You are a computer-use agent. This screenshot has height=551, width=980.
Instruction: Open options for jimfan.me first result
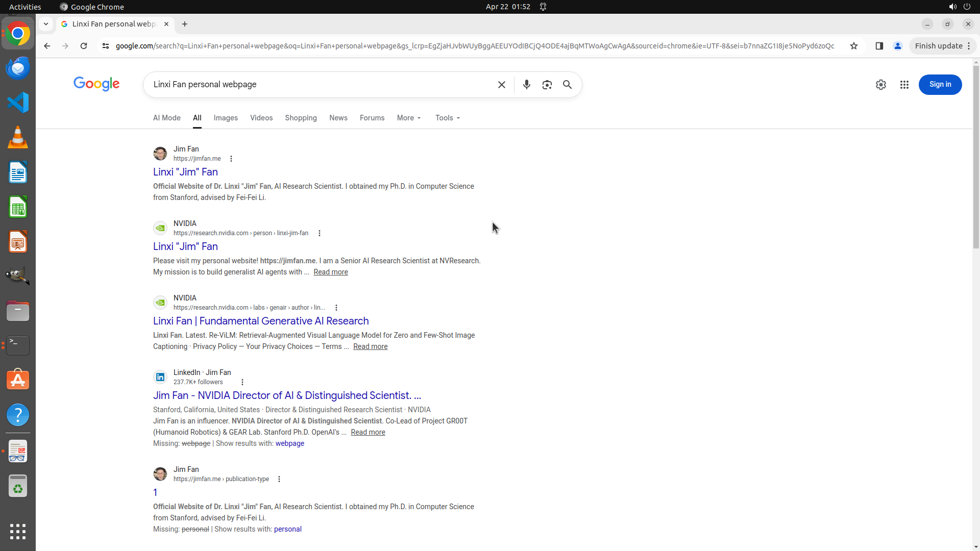(231, 159)
